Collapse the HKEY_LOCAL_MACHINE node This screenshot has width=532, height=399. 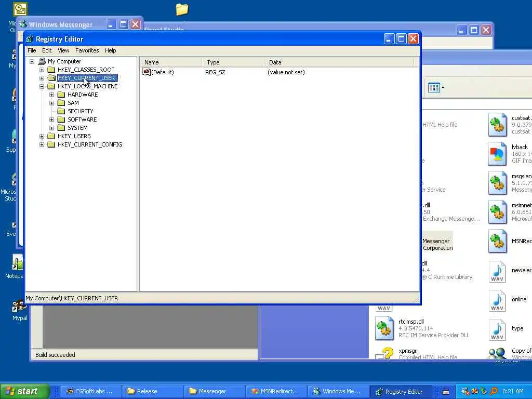point(42,86)
